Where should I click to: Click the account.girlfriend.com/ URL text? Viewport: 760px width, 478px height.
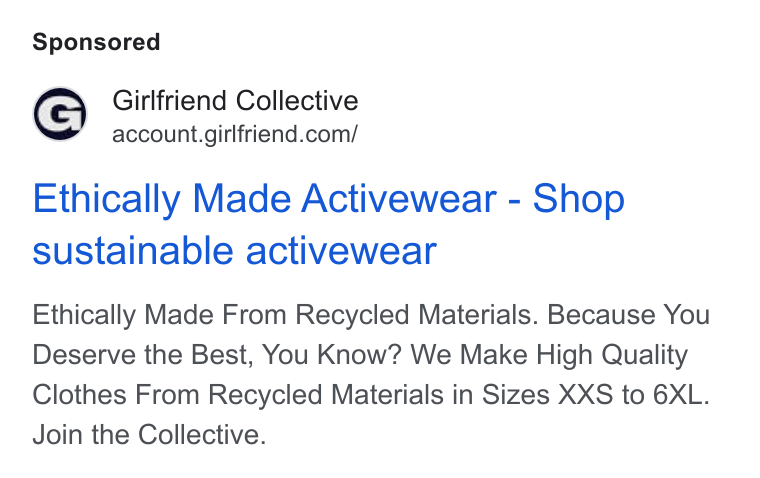point(235,134)
